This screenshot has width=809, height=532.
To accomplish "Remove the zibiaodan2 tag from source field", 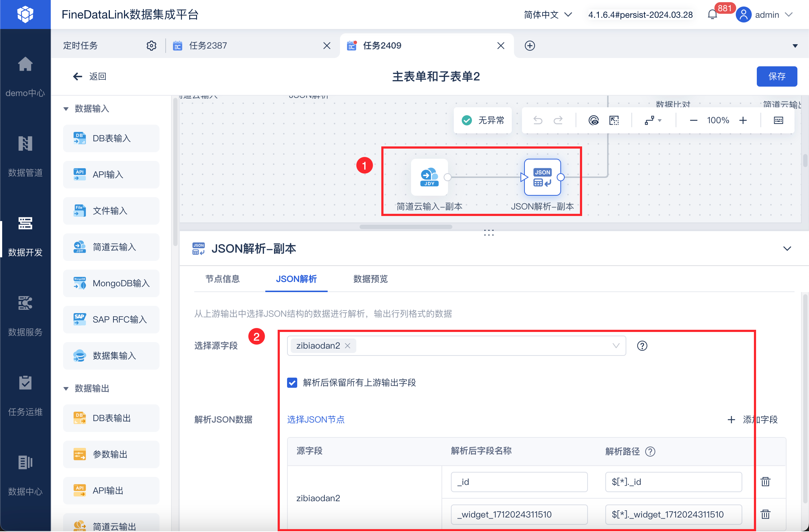I will click(348, 346).
